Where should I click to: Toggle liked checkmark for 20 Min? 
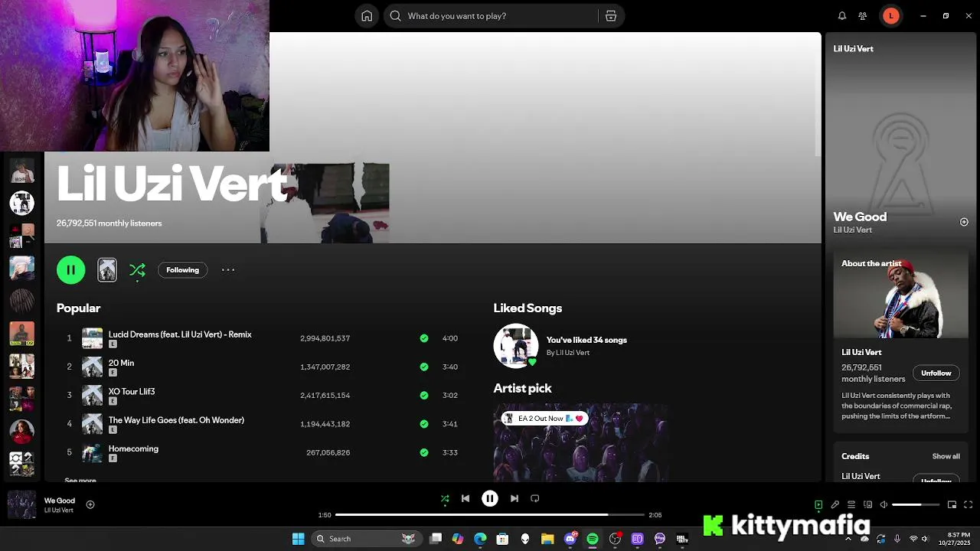point(424,367)
